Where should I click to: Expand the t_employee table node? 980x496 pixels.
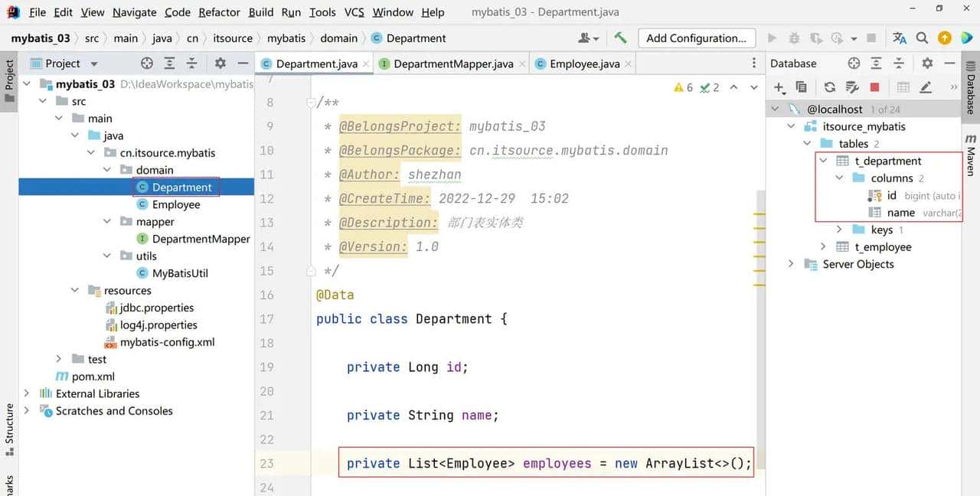click(x=824, y=246)
